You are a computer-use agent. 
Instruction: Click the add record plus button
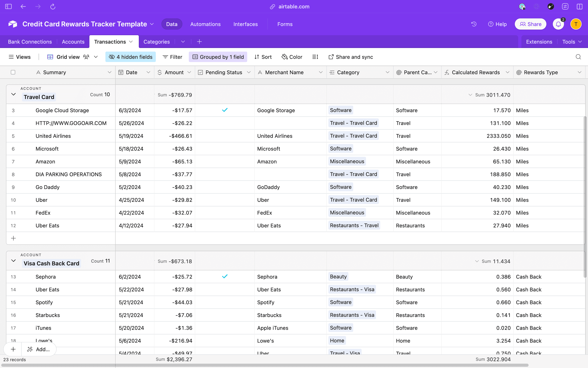pos(13,349)
